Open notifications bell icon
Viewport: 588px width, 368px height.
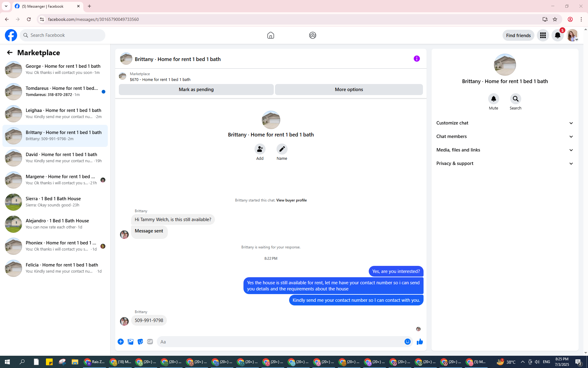(557, 35)
